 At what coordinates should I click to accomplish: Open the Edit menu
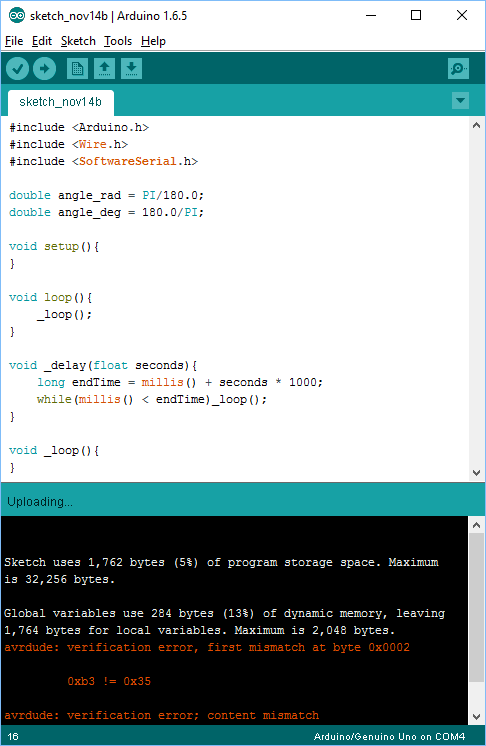click(x=42, y=41)
